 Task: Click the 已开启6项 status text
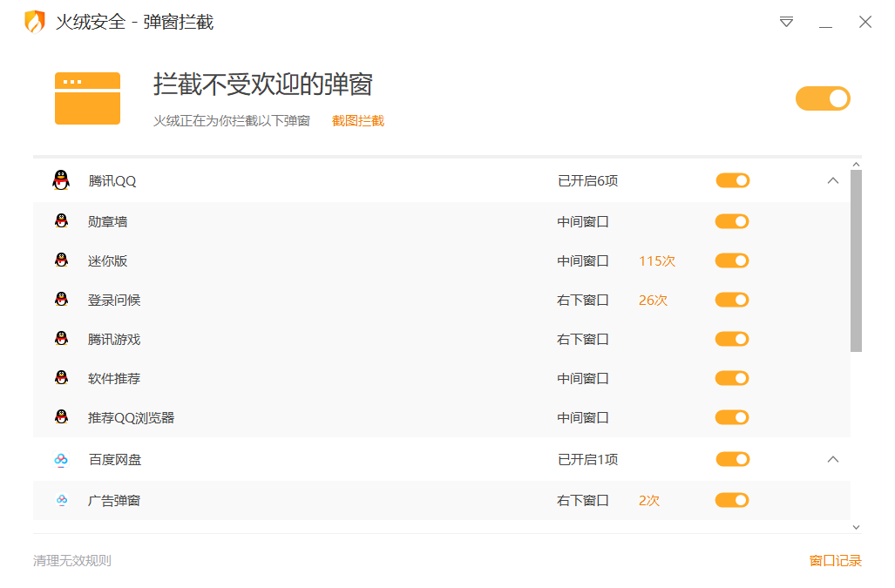(588, 181)
